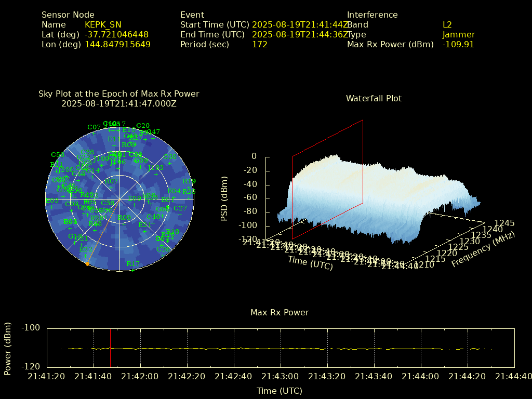
Task: Click satellite R07 near the sky plot center
Action: tap(111, 187)
